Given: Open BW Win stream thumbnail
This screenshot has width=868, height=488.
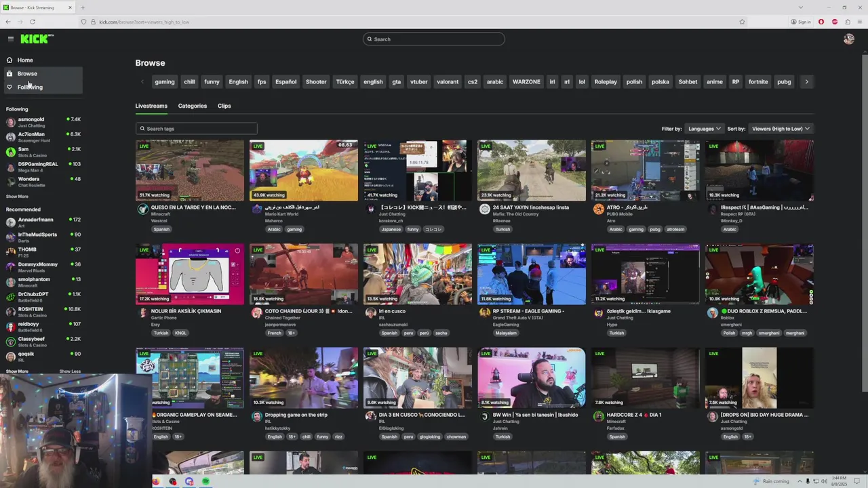Looking at the screenshot, I should 531,378.
